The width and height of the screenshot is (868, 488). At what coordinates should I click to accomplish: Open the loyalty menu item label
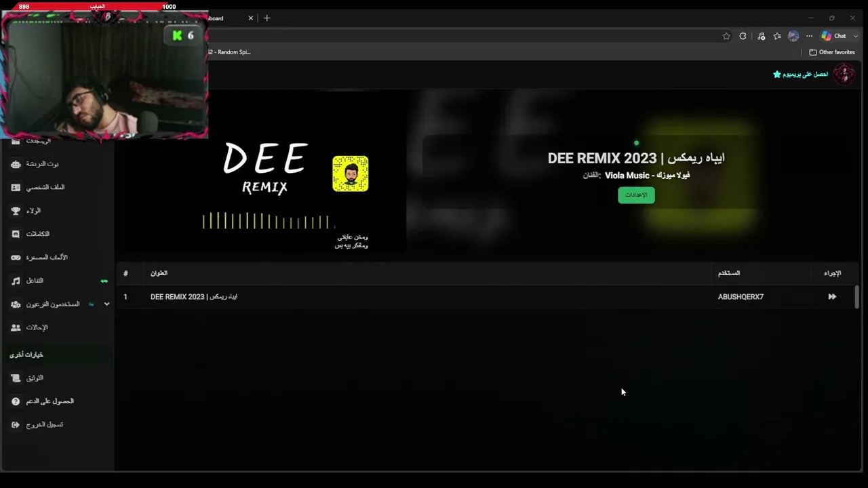(x=33, y=211)
